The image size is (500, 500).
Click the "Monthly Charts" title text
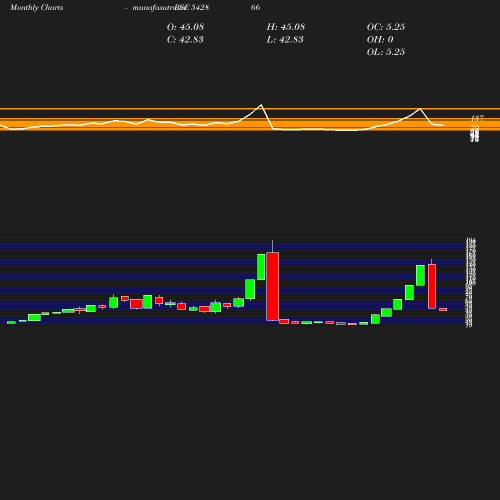[x=36, y=7]
